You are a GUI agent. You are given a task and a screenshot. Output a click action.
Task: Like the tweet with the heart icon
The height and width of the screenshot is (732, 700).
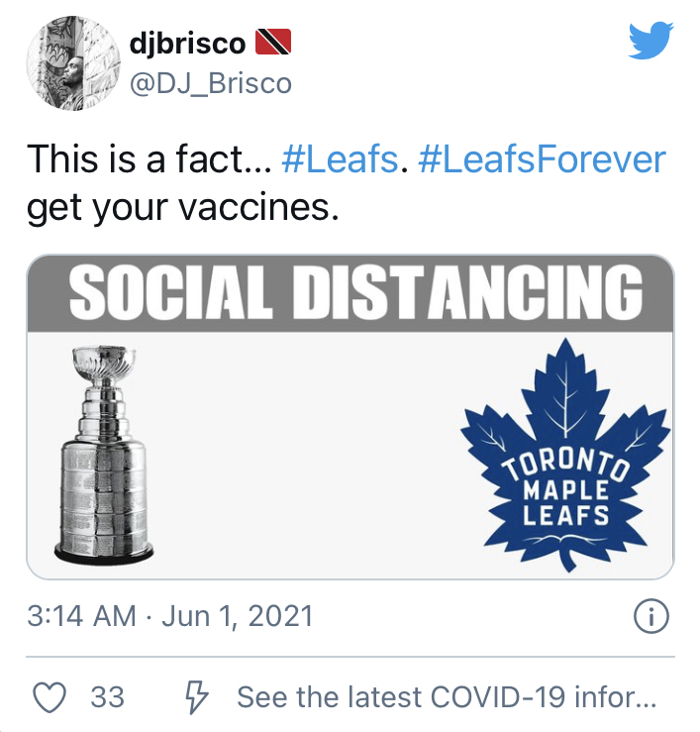point(50,697)
